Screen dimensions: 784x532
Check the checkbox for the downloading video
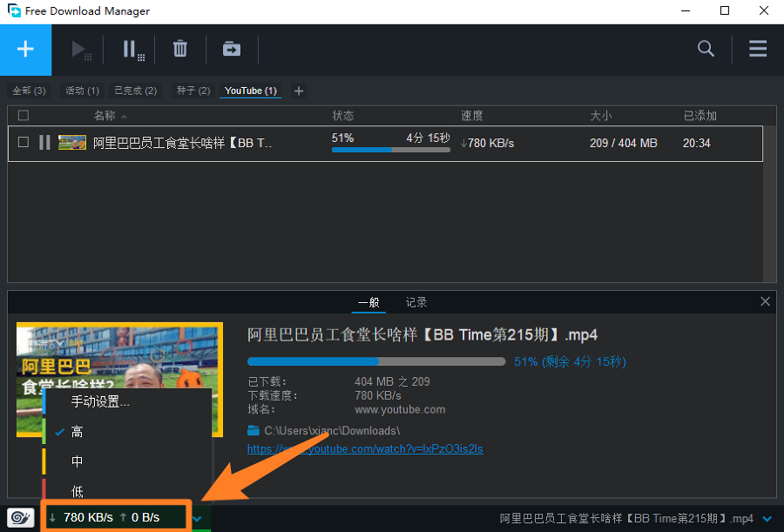pyautogui.click(x=24, y=142)
